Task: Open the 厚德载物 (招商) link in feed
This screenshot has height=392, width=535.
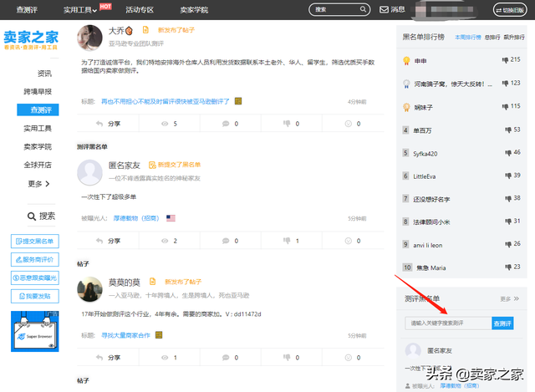Action: pos(136,218)
